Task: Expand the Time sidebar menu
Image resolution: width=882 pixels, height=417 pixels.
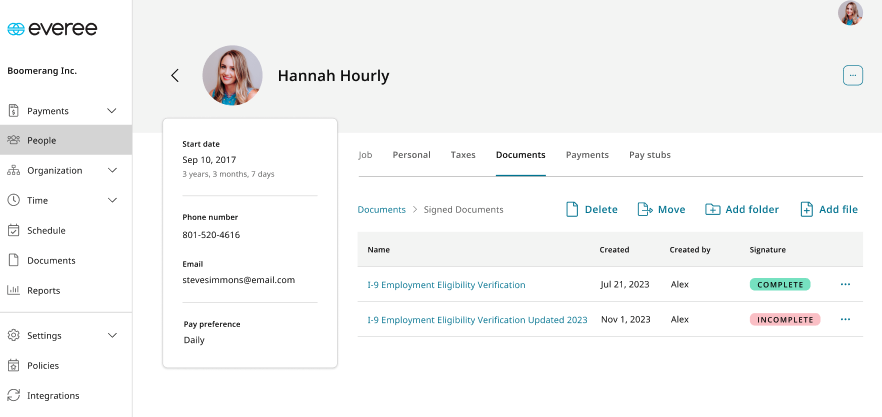Action: click(x=112, y=201)
